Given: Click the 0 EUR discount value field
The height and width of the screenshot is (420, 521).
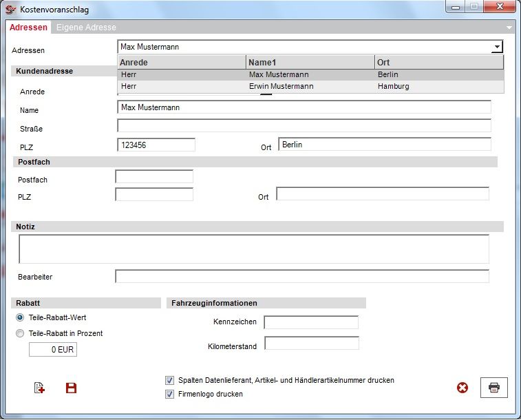Looking at the screenshot, I should 53,350.
